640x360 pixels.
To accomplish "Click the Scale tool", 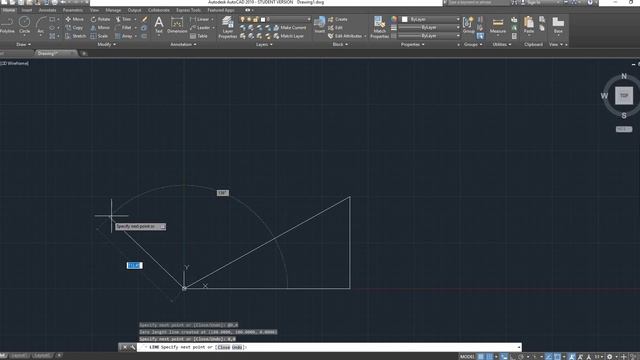I will click(x=99, y=36).
